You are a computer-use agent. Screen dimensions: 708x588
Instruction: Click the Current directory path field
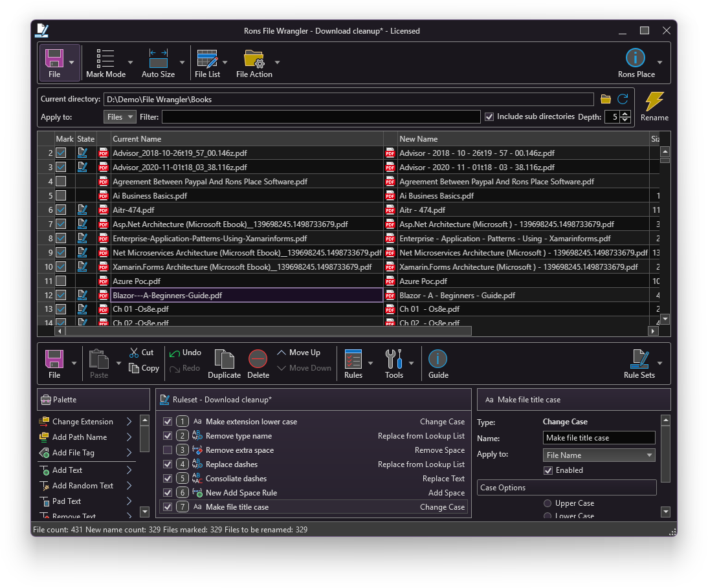click(349, 99)
